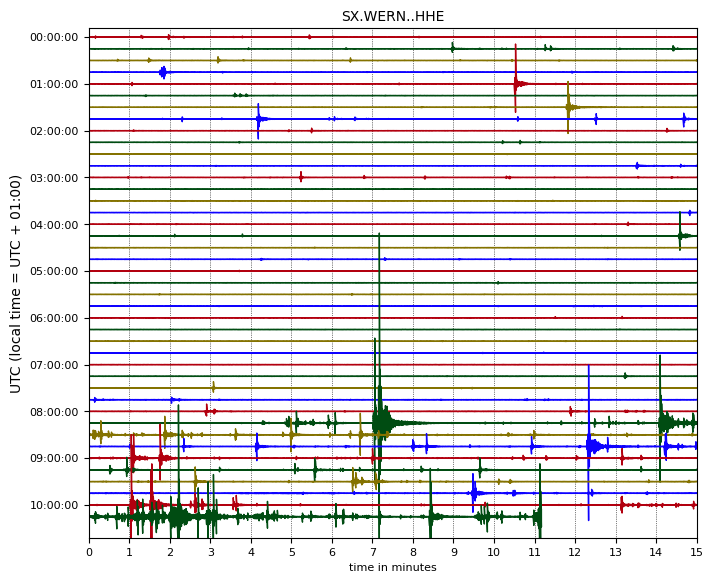Click the x-axis tick label 8
Viewport: 713px width, 583px height.
(x=413, y=553)
